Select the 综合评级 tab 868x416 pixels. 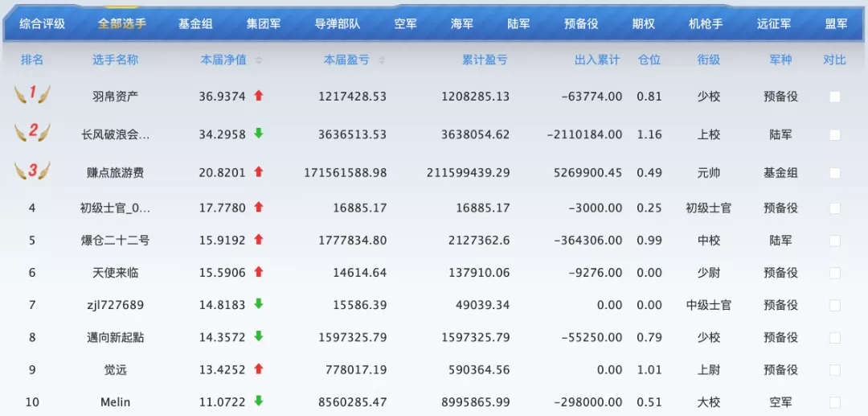click(x=43, y=24)
